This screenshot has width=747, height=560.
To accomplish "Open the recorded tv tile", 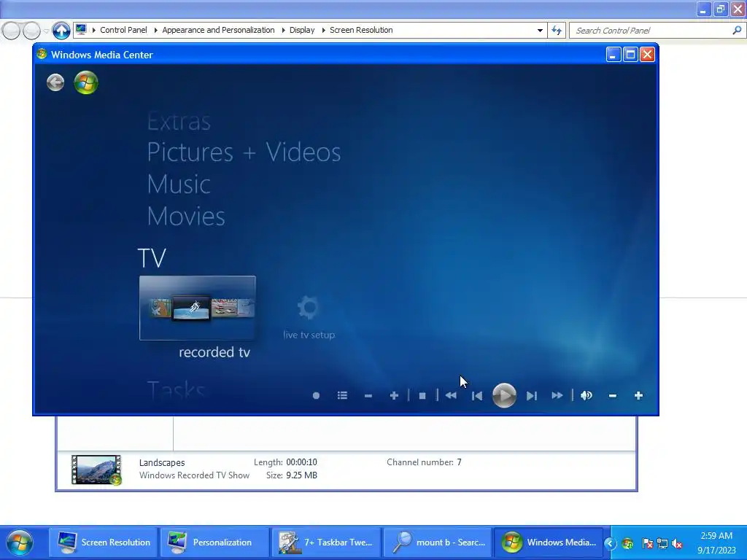I will pyautogui.click(x=197, y=308).
